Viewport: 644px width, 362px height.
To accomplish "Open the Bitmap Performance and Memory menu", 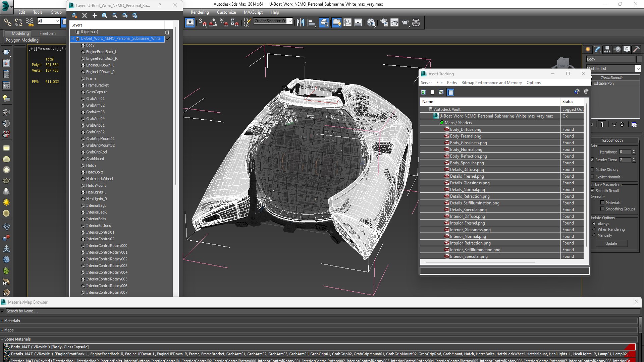I will click(491, 83).
